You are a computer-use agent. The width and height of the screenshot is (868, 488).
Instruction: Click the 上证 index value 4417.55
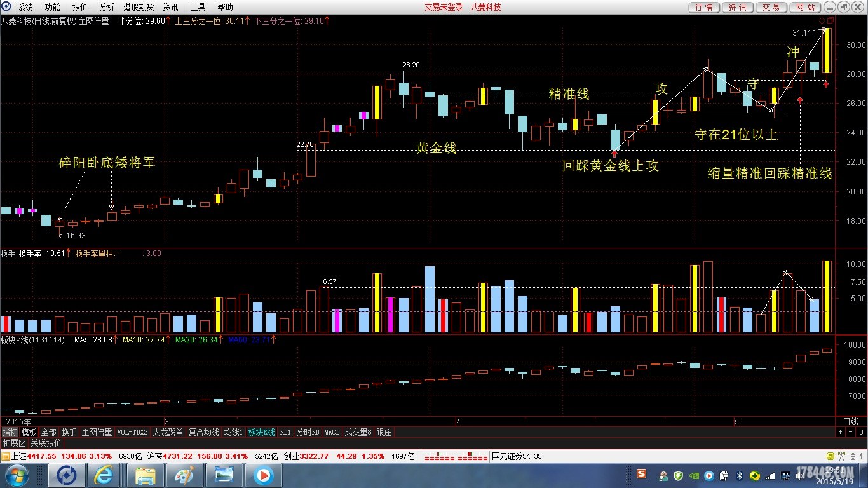coord(42,456)
